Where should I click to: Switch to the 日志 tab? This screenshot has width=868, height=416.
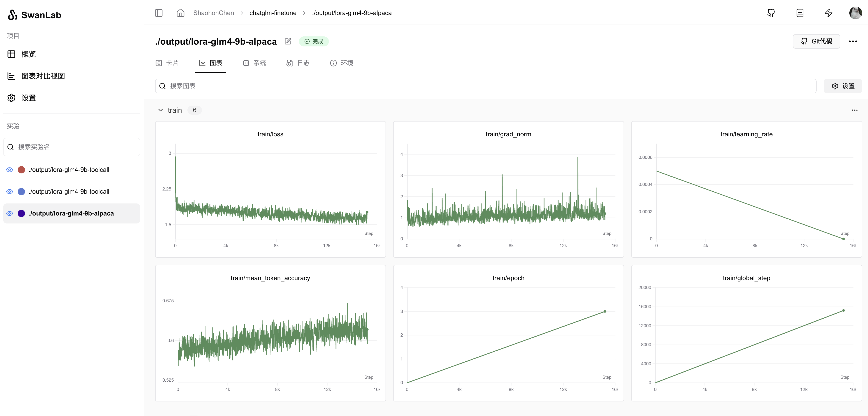pos(298,63)
